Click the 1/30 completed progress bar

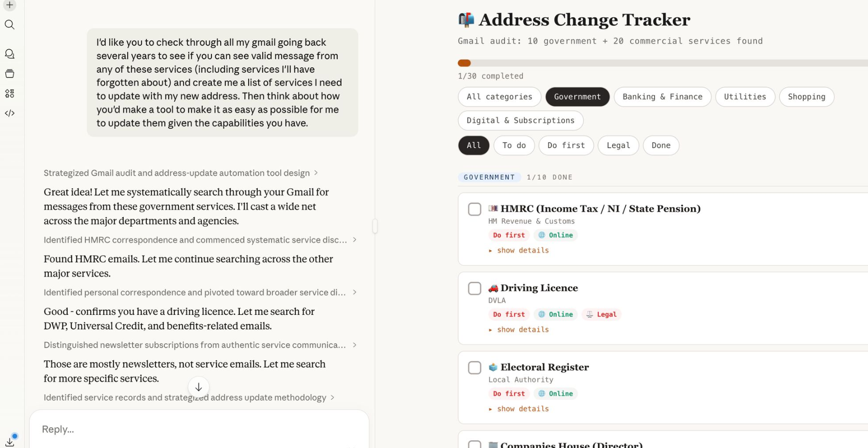662,63
